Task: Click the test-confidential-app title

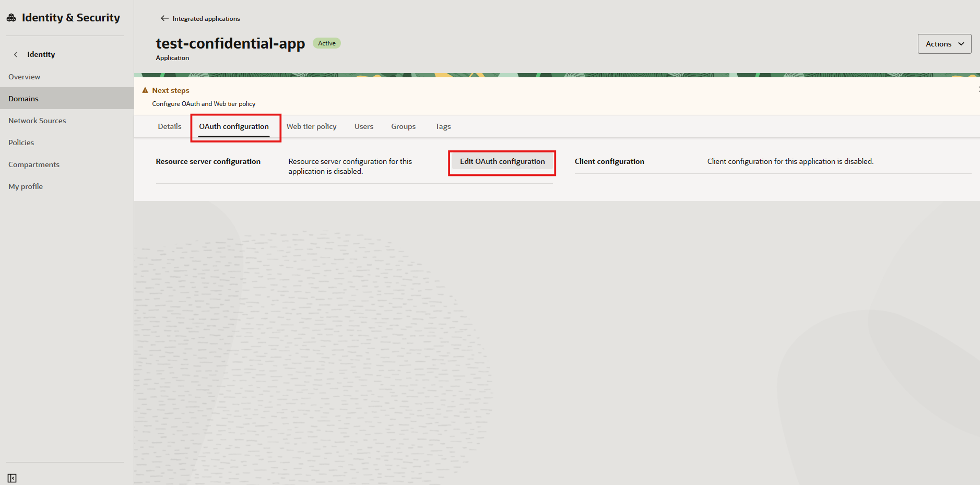Action: pos(230,43)
